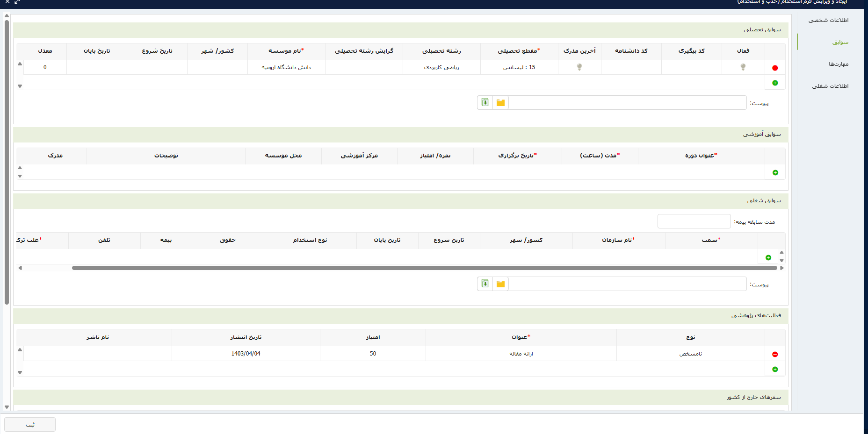The width and height of the screenshot is (868, 434).
Task: Remove the education record row with red icon
Action: coord(775,68)
